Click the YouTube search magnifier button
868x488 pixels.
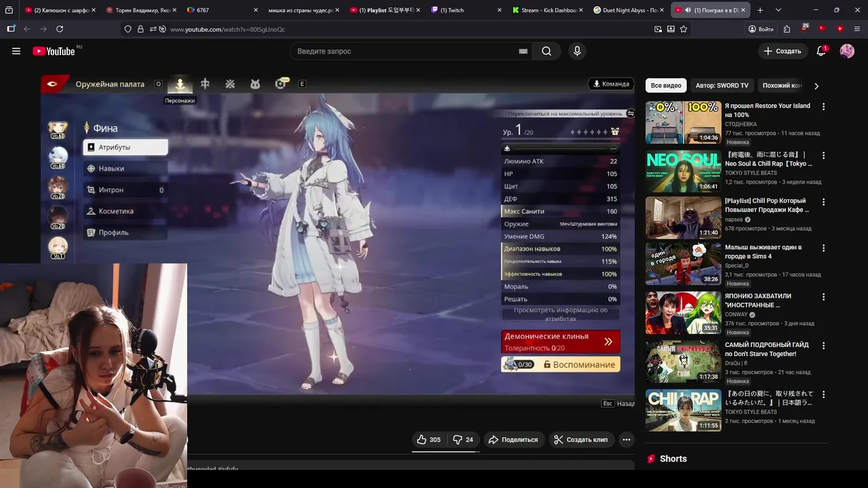click(x=547, y=51)
